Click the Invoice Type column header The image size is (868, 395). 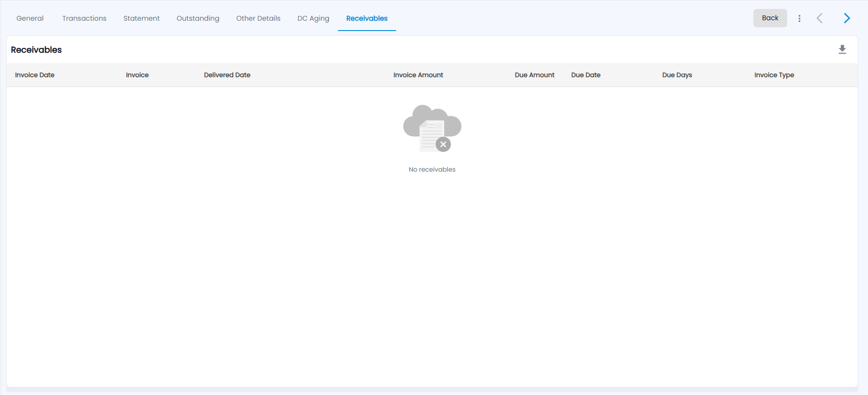774,75
